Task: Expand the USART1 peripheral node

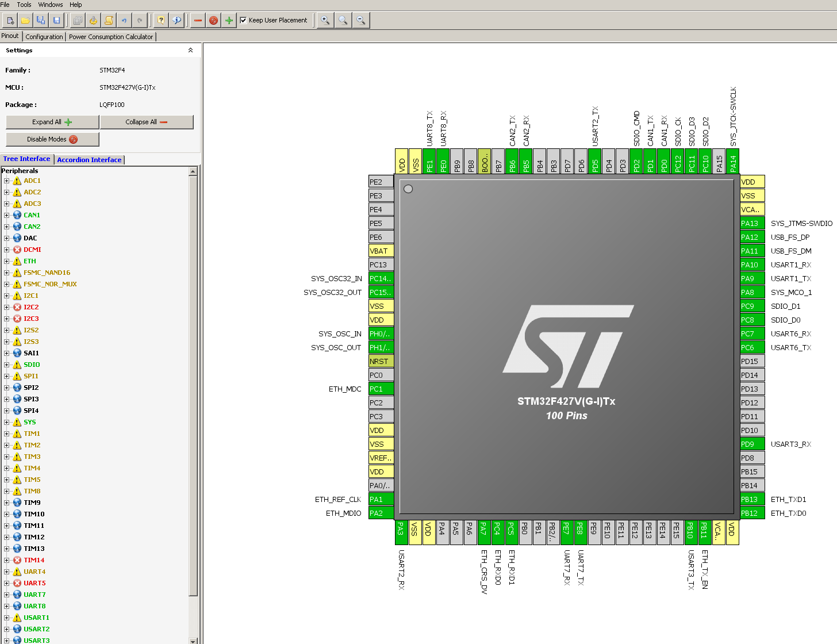Action: pos(7,618)
